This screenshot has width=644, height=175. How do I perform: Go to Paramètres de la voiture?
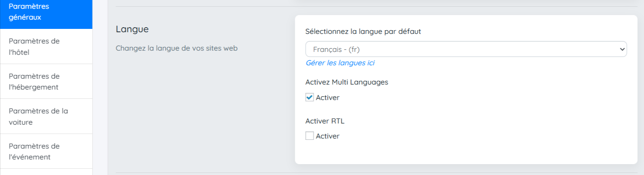click(x=46, y=116)
